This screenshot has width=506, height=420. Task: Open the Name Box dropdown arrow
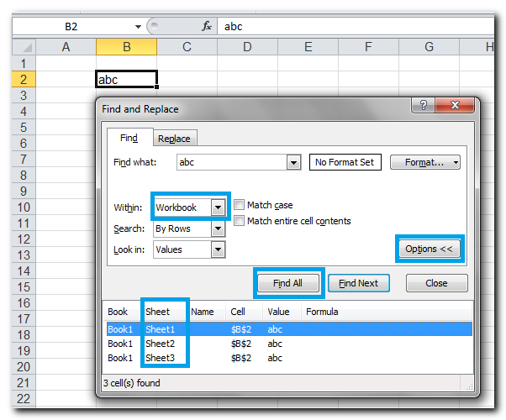pos(137,26)
